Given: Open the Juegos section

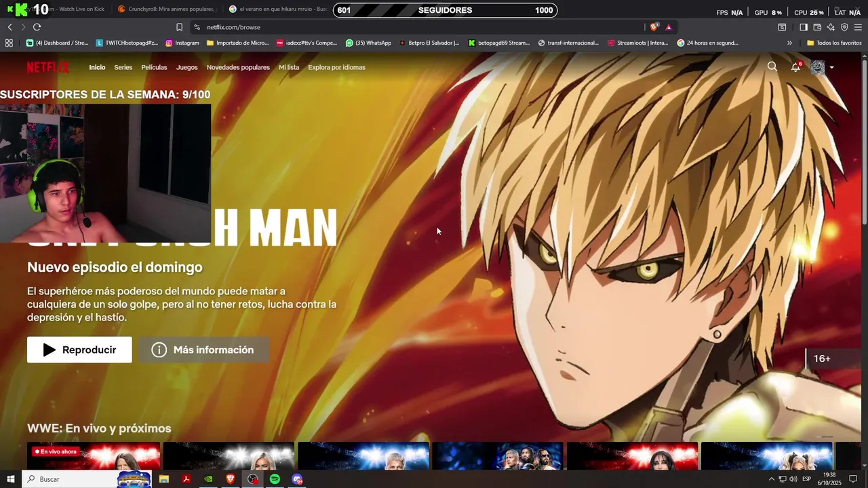Looking at the screenshot, I should 187,67.
